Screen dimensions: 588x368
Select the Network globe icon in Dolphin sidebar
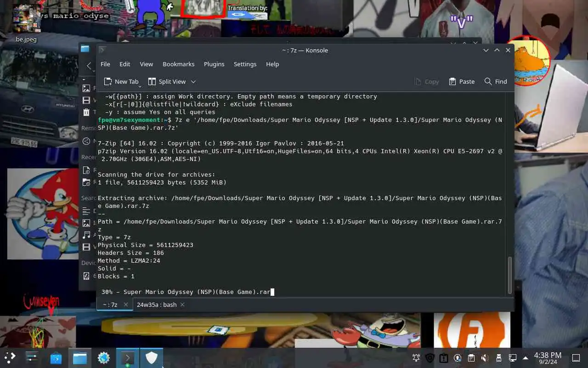pyautogui.click(x=86, y=141)
